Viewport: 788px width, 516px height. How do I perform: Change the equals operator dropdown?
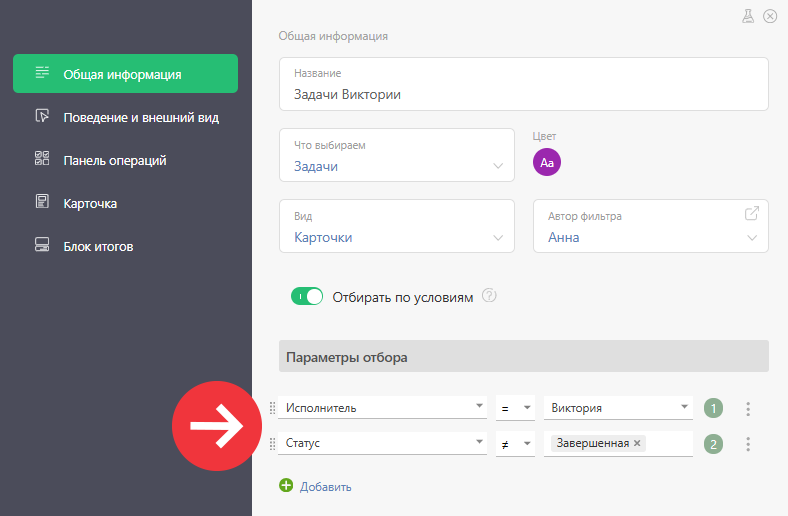(515, 408)
